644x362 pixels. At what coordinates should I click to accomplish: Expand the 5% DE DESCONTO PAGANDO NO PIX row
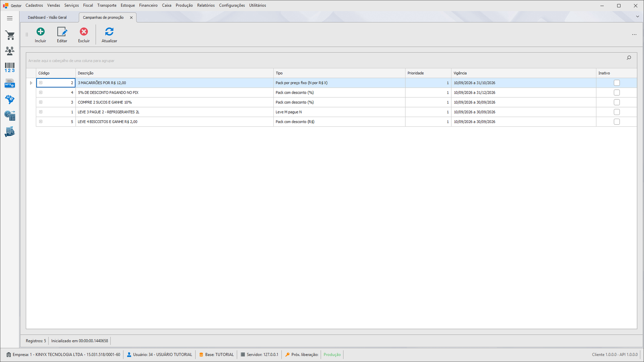41,93
